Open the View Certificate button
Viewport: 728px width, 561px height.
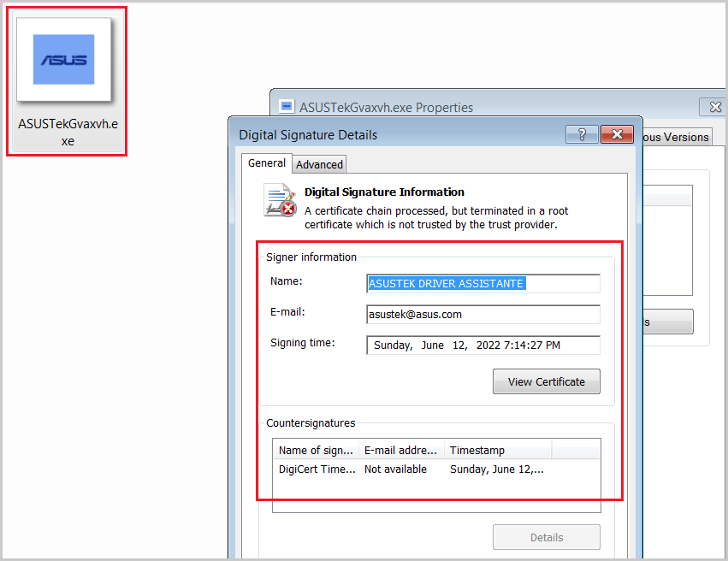click(x=547, y=381)
